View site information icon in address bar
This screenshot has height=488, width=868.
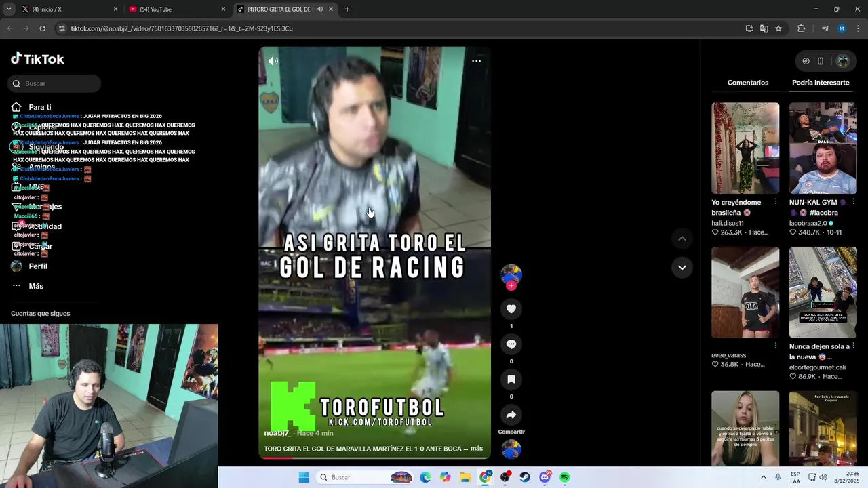click(62, 28)
